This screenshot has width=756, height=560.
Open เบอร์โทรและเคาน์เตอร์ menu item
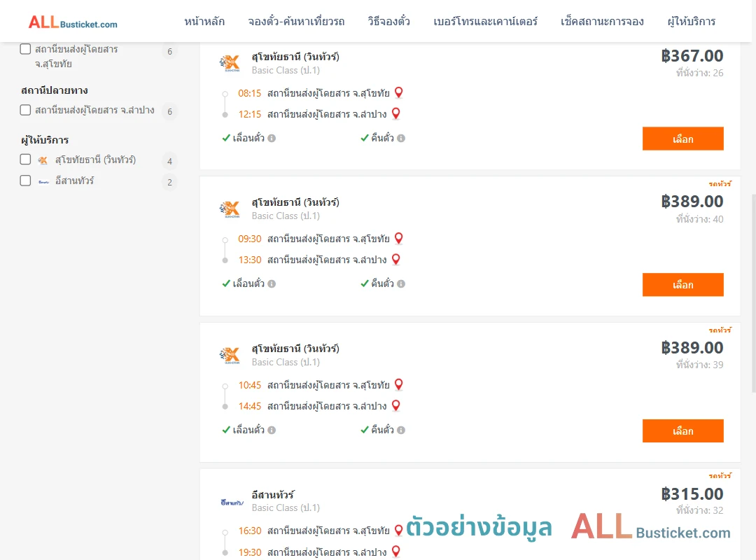(x=485, y=22)
